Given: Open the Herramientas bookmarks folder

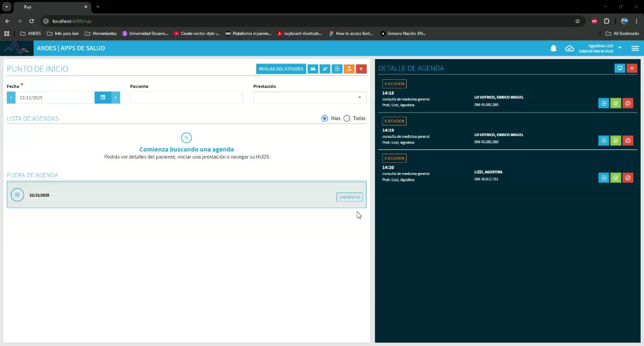Looking at the screenshot, I should 101,34.
